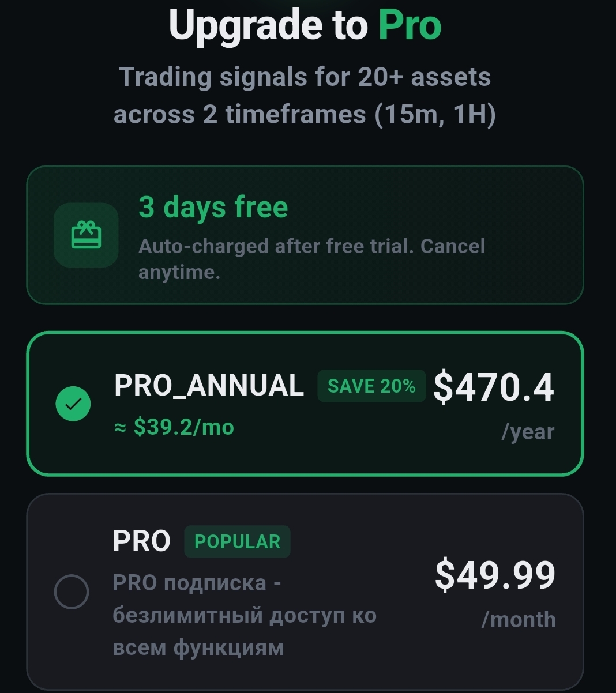Tap the auto-charged after free trial note
Viewport: 616px width, 693px height.
click(311, 258)
